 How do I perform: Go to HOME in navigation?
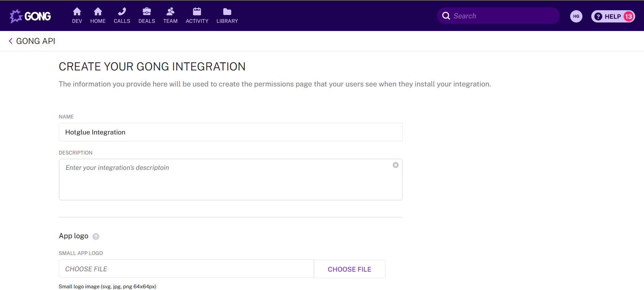tap(98, 16)
